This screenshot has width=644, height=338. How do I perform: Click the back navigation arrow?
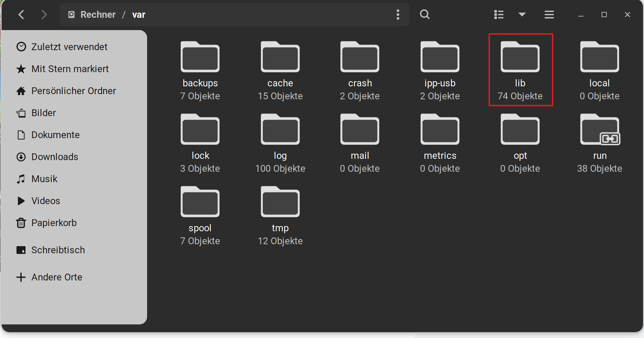click(21, 15)
